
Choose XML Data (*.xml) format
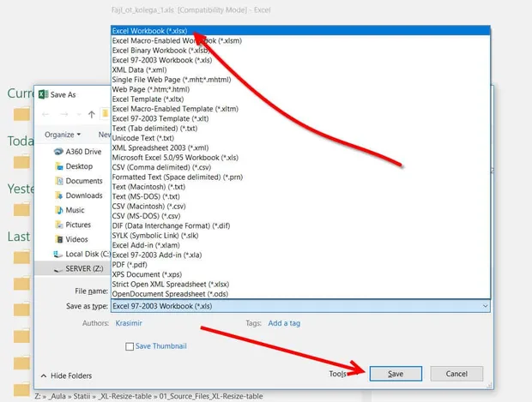click(300, 69)
